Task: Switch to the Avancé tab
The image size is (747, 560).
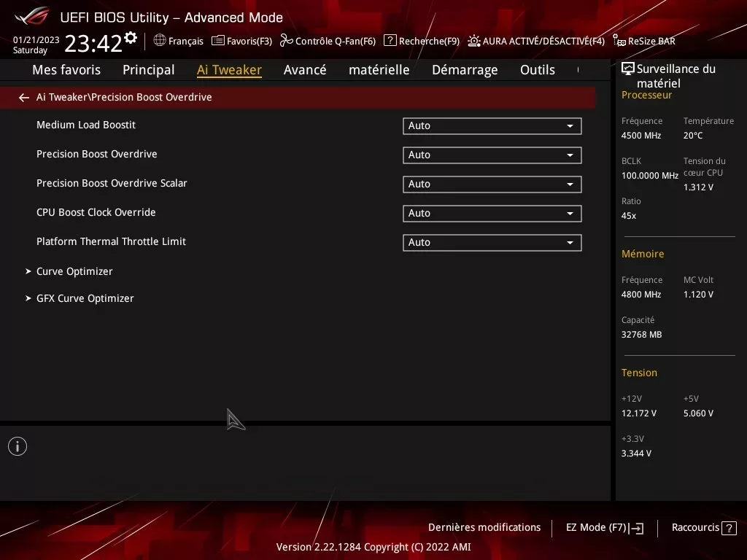Action: tap(305, 69)
